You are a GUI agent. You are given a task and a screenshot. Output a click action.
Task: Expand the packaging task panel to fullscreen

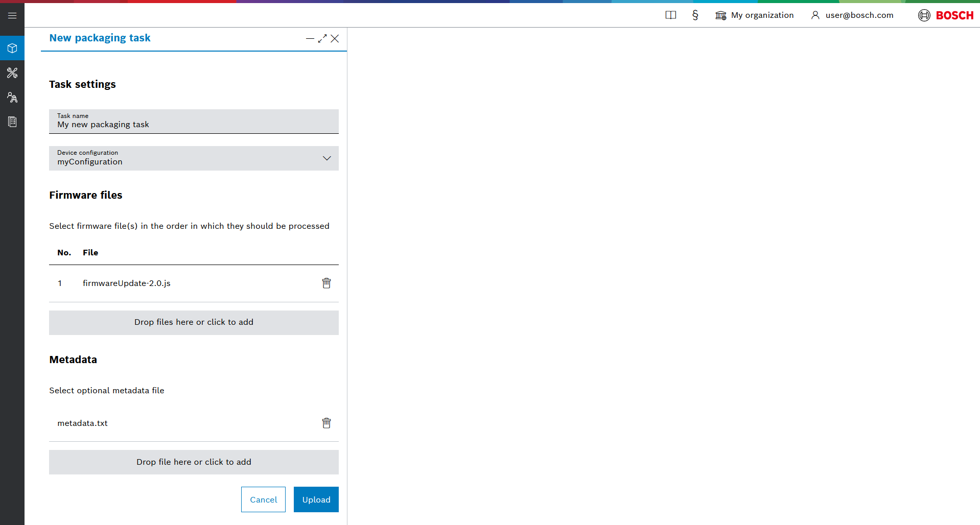[322, 39]
